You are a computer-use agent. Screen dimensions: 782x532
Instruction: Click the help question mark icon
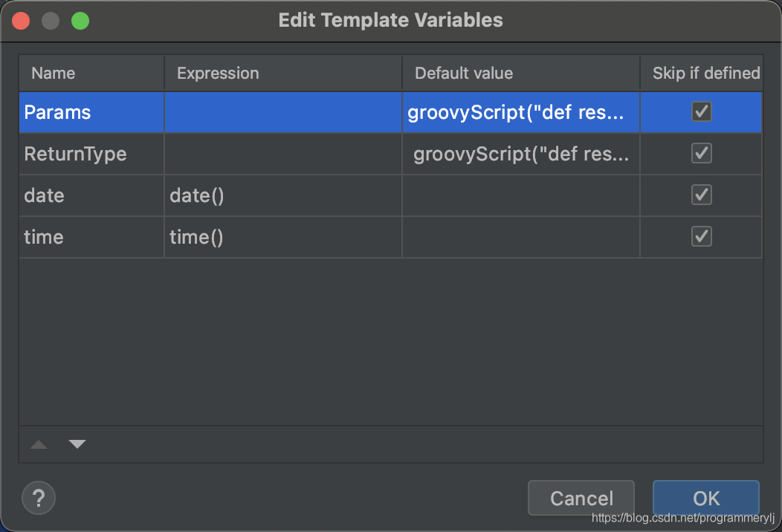[x=39, y=497]
